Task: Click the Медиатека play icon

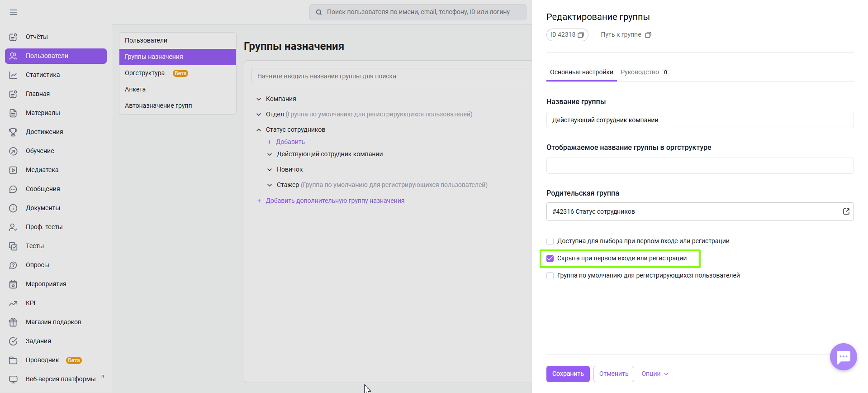Action: pyautogui.click(x=13, y=170)
